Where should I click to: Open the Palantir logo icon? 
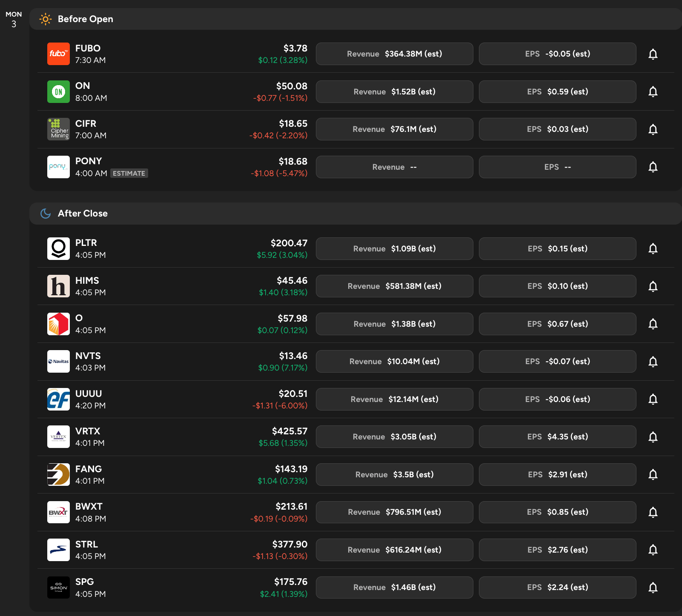pos(58,248)
